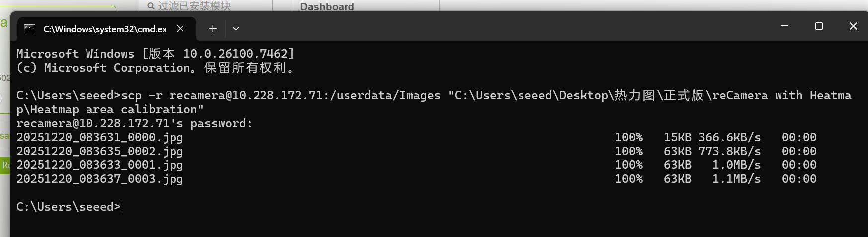Open a new tab with the plus button
Image resolution: width=868 pixels, height=237 pixels.
[x=213, y=29]
